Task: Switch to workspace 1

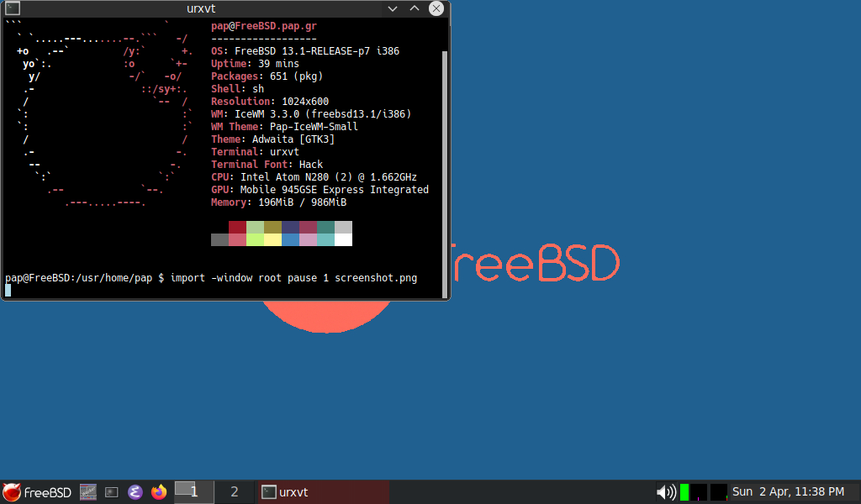Action: [193, 492]
